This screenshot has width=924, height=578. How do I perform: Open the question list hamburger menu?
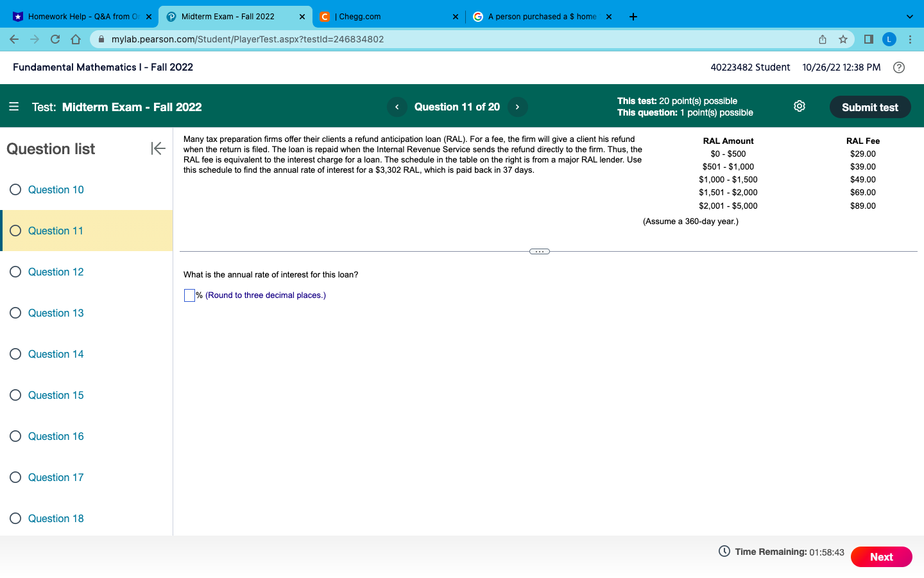coord(13,107)
